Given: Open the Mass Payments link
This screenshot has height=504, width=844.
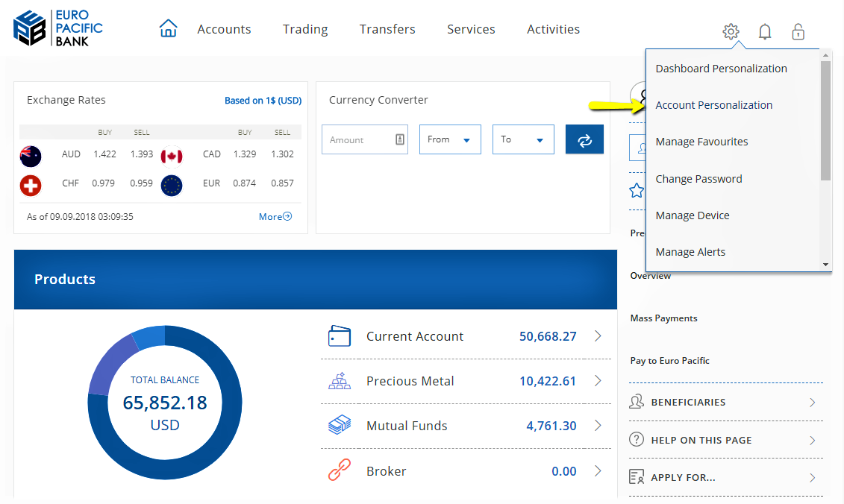Looking at the screenshot, I should pyautogui.click(x=663, y=318).
